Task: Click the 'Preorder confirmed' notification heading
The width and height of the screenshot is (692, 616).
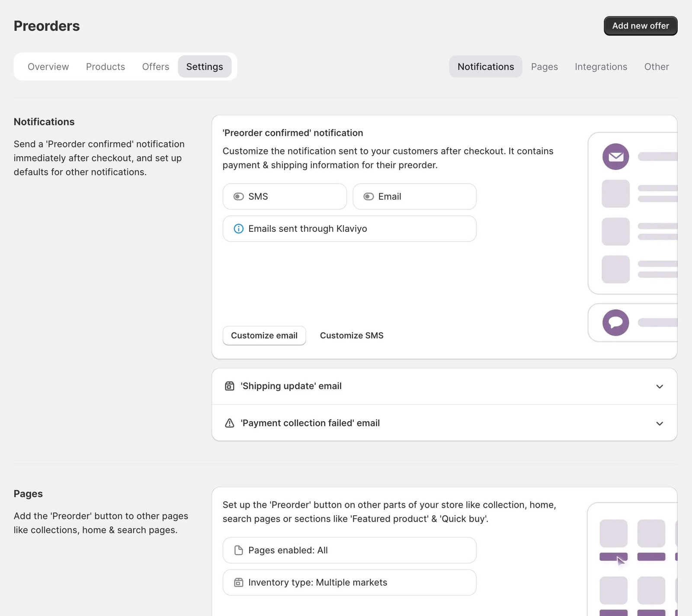Action: (293, 133)
